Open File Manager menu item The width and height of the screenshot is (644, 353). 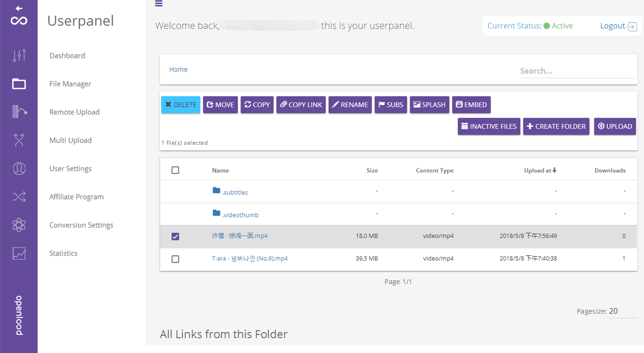click(70, 84)
